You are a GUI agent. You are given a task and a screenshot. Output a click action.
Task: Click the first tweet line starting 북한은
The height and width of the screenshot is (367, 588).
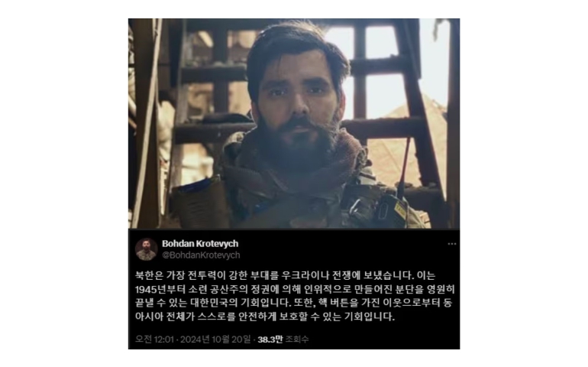[286, 276]
